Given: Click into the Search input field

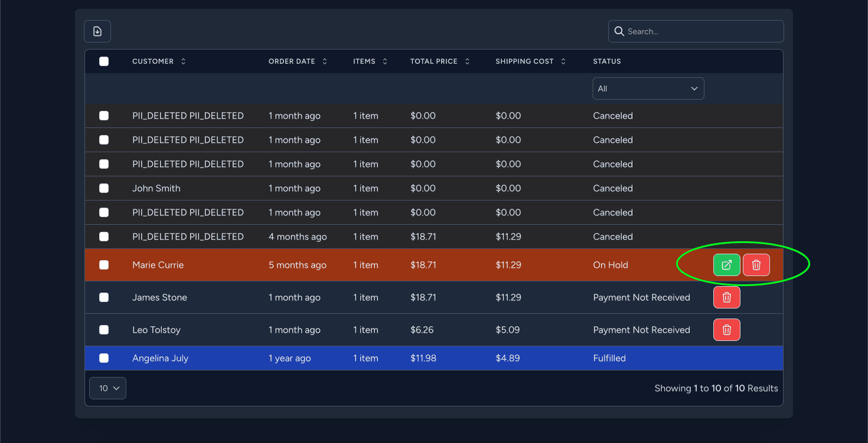Looking at the screenshot, I should click(x=696, y=31).
